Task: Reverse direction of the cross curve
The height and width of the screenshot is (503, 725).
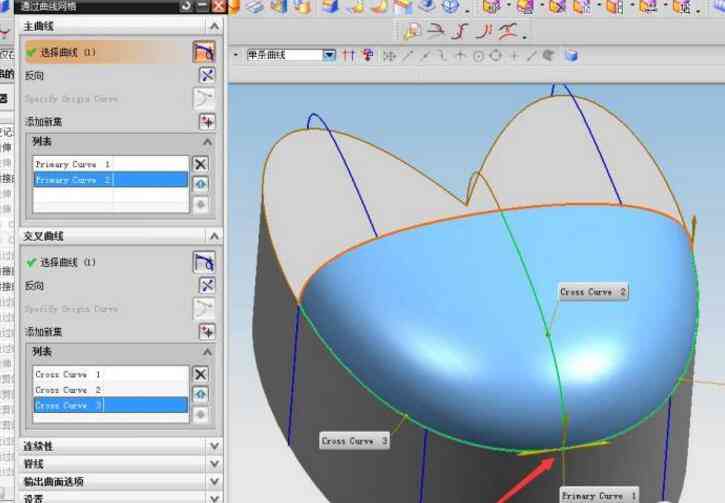Action: (x=207, y=285)
